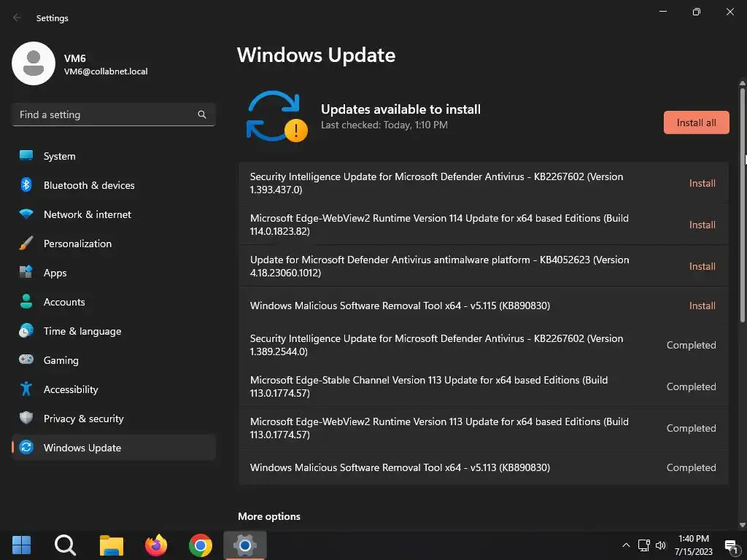747x560 pixels.
Task: Click Edge-WebView2 Runtime Version 113 update text
Action: 439,427
